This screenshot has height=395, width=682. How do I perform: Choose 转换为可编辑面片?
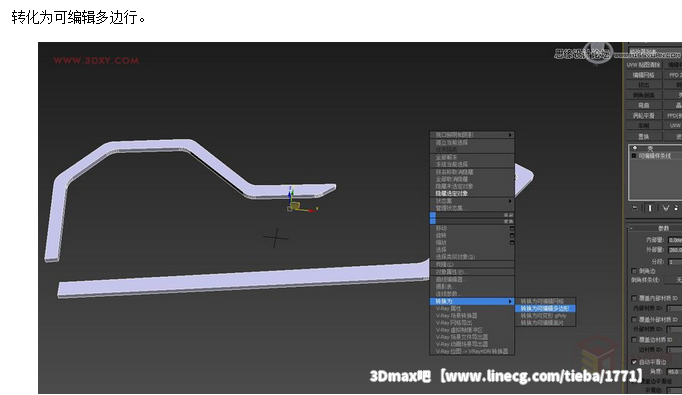(545, 323)
